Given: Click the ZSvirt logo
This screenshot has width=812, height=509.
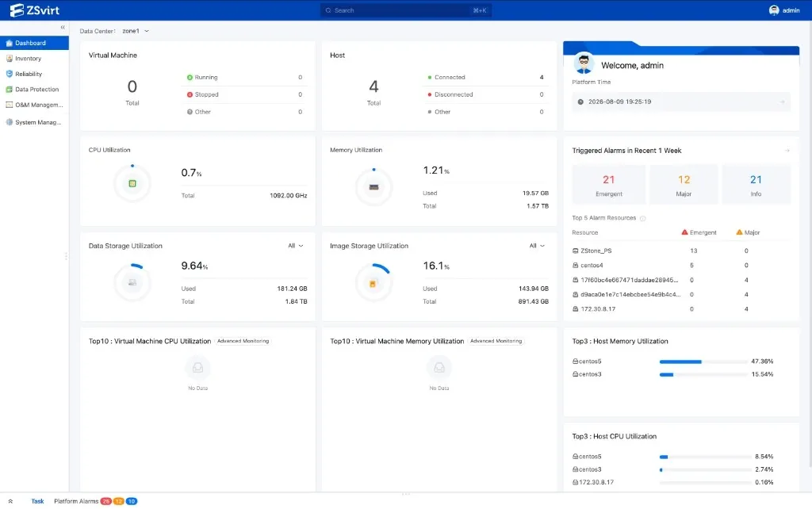Looking at the screenshot, I should [x=35, y=10].
